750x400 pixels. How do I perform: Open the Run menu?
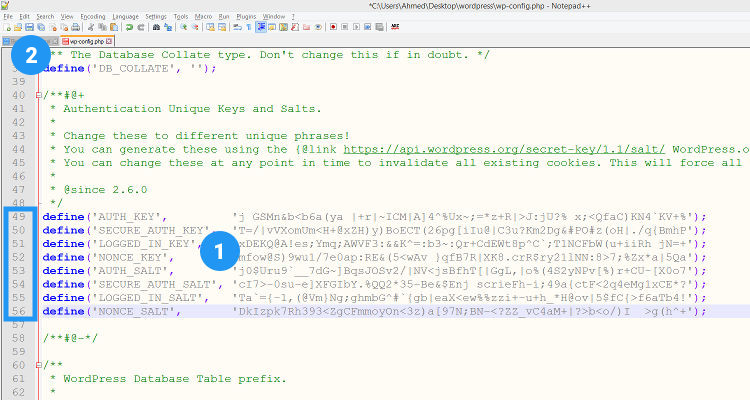tap(224, 17)
